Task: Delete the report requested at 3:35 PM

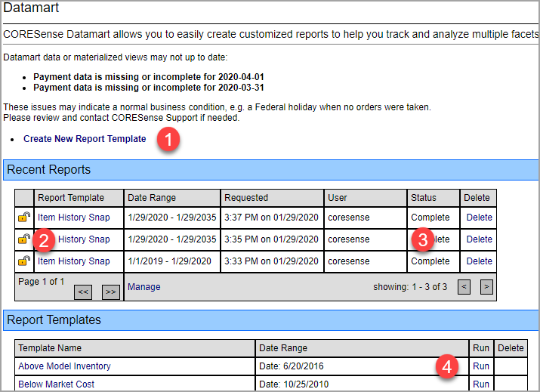Action: [479, 239]
